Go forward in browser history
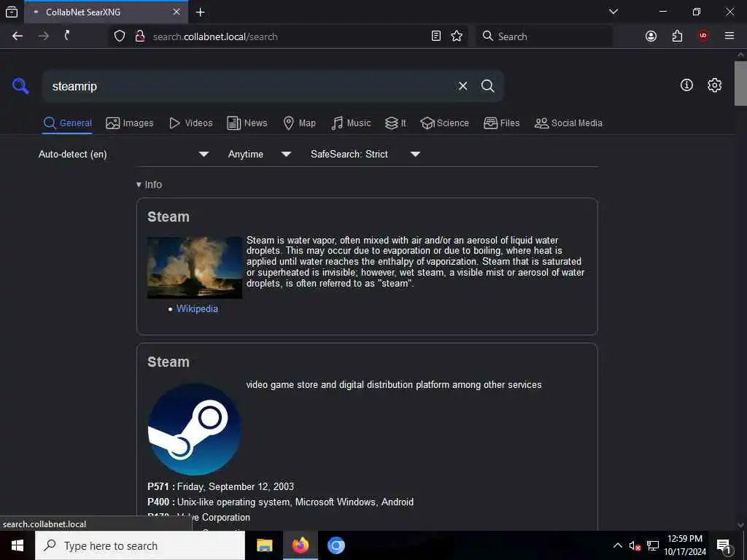This screenshot has width=747, height=560. click(x=43, y=36)
